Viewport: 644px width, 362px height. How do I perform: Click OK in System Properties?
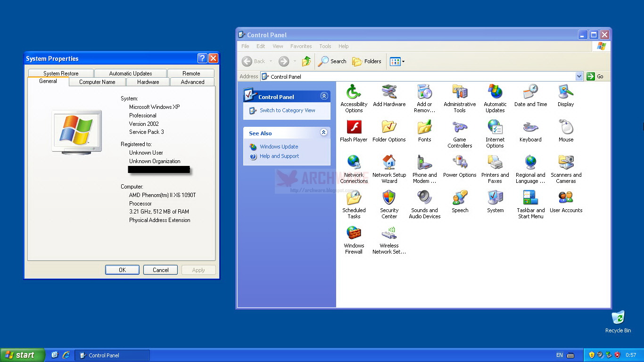pos(122,270)
